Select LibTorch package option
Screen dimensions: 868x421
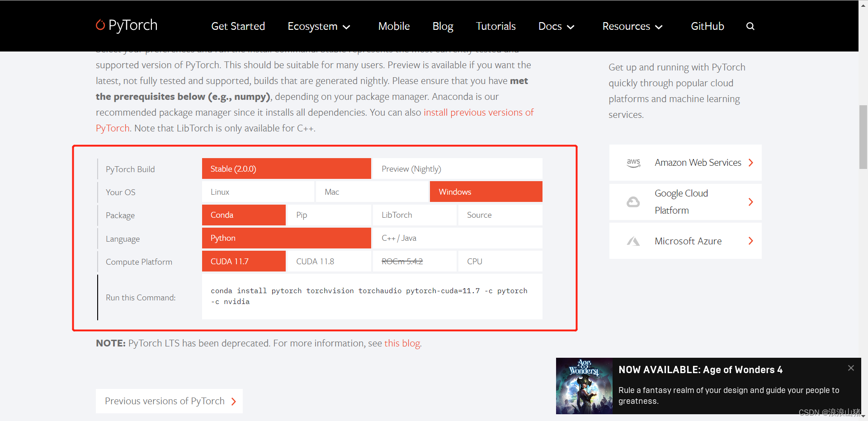(415, 215)
